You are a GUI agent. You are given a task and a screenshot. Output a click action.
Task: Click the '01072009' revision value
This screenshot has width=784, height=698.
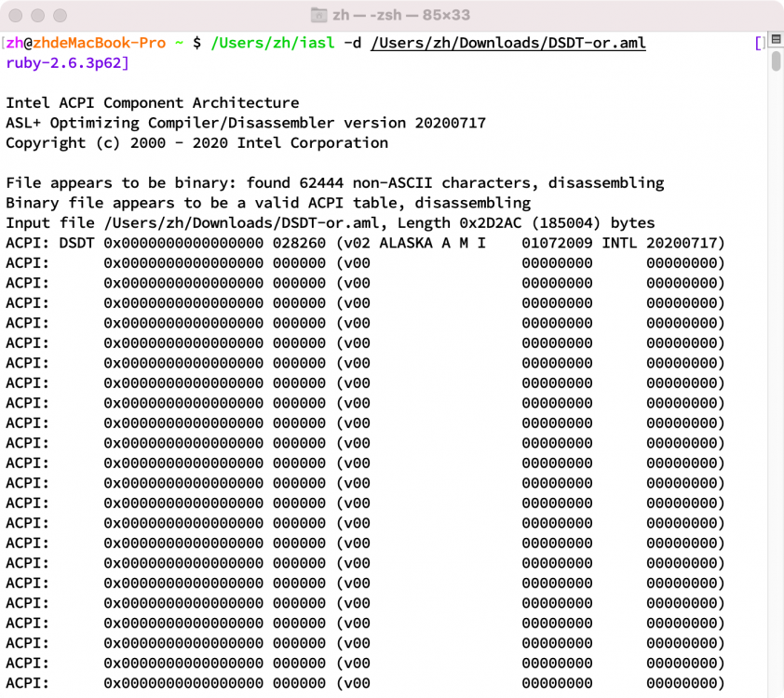click(557, 243)
